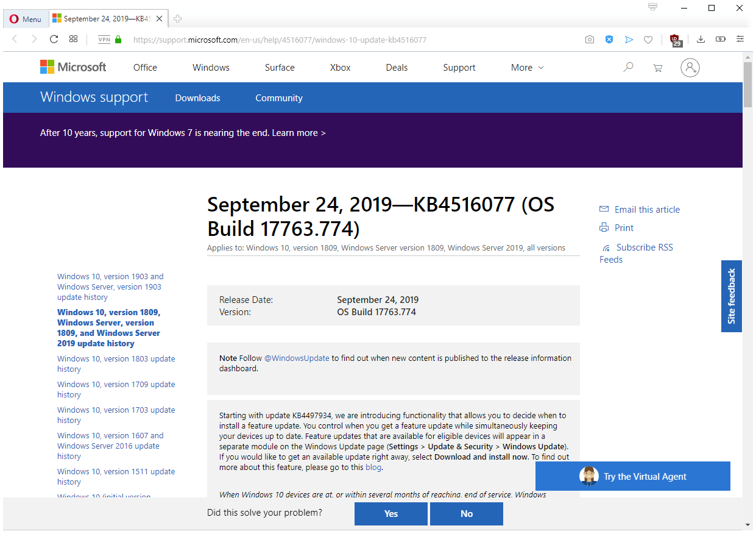Viewport: 756px width, 534px height.
Task: Go to Windows support home link
Action: coord(94,98)
